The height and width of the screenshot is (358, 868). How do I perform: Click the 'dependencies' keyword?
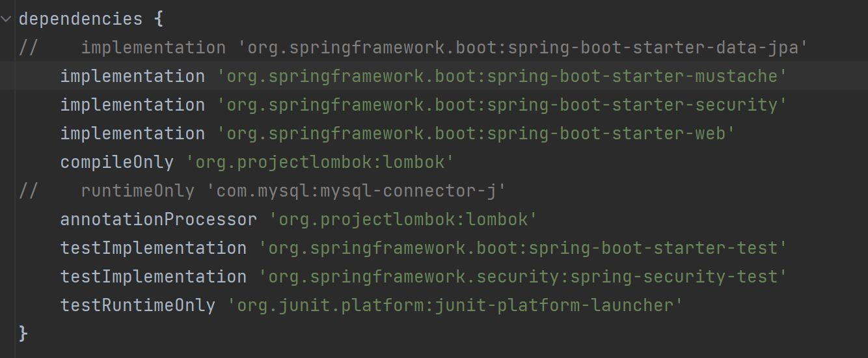[81, 19]
